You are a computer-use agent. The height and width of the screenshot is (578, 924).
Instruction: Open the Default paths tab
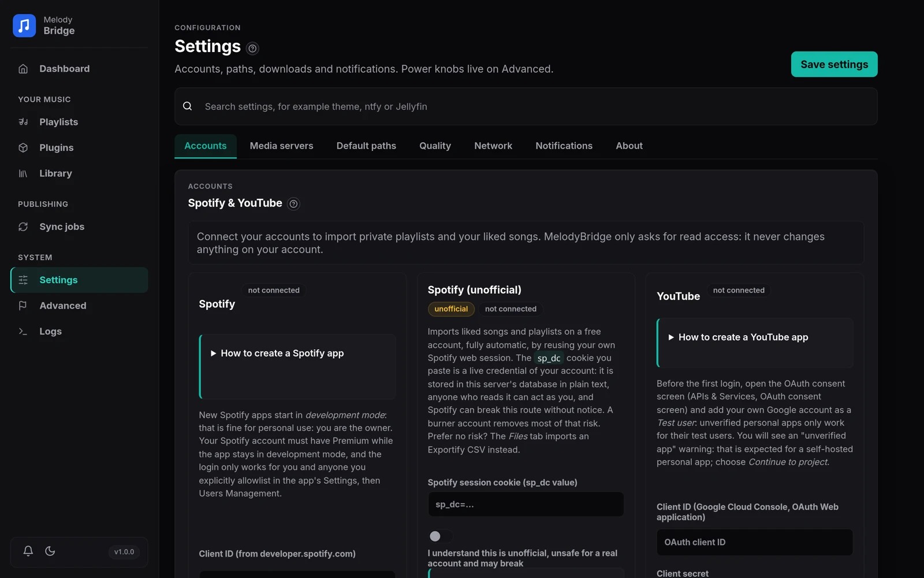click(x=366, y=146)
